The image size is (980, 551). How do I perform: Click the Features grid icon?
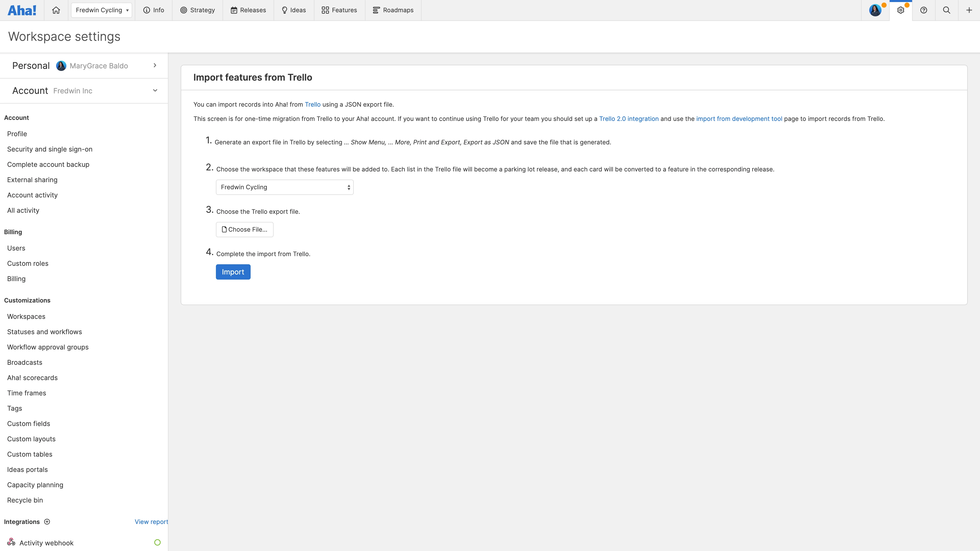click(325, 10)
